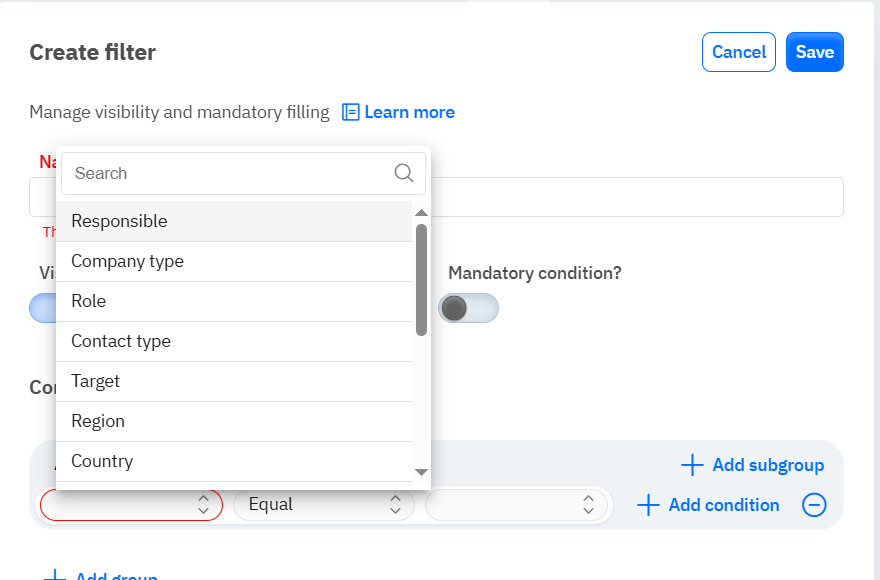This screenshot has height=580, width=880.
Task: Click the plus icon beside Add subgroup
Action: [x=692, y=465]
